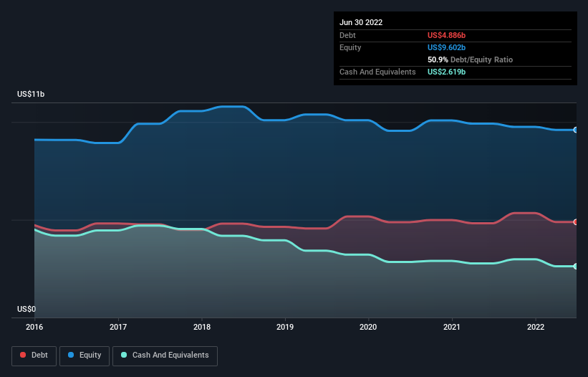Image resolution: width=588 pixels, height=377 pixels.
Task: Click the US$2.619b cash value
Action: point(446,72)
